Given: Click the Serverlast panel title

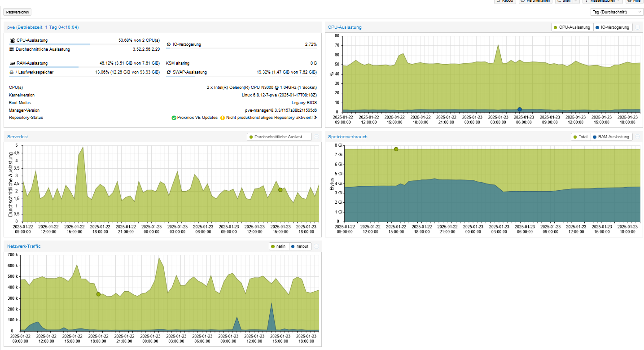Looking at the screenshot, I should coord(18,136).
